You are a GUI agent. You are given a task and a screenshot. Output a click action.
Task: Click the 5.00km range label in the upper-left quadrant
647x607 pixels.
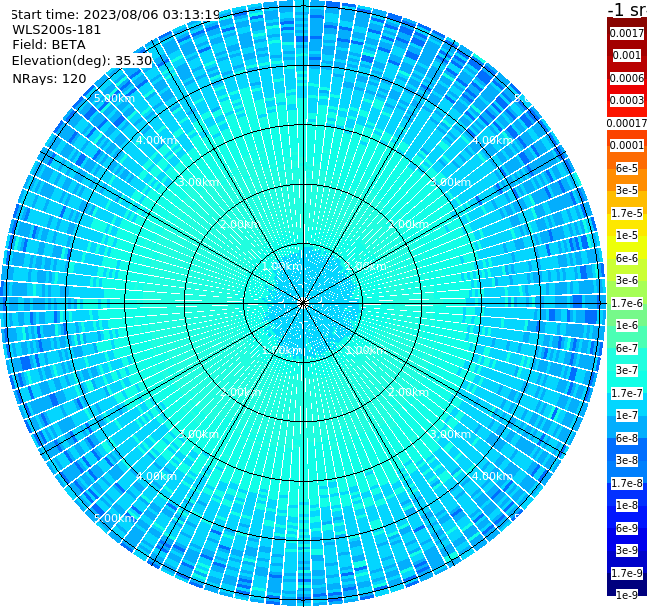click(114, 99)
